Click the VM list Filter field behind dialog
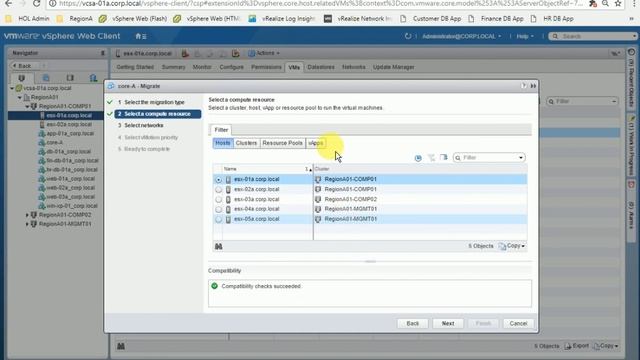 582,101
